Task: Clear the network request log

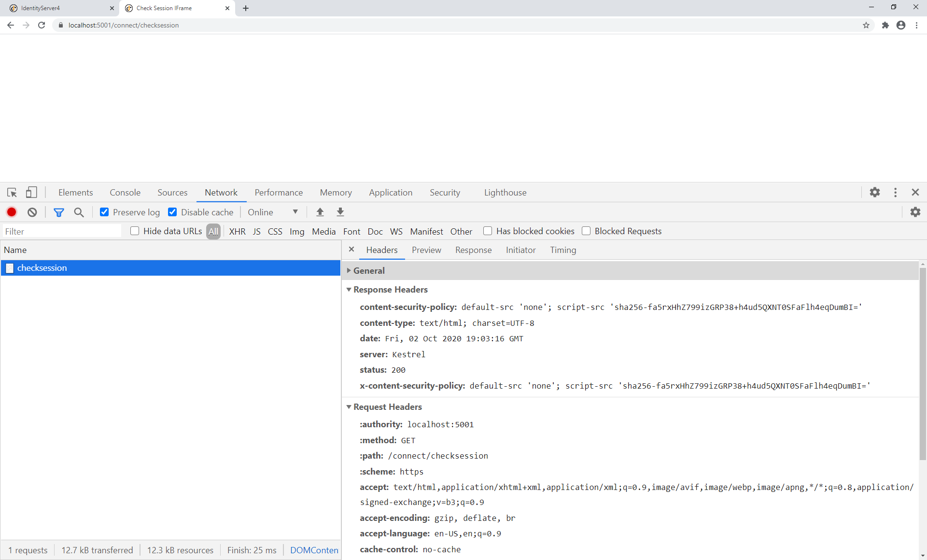Action: point(31,212)
